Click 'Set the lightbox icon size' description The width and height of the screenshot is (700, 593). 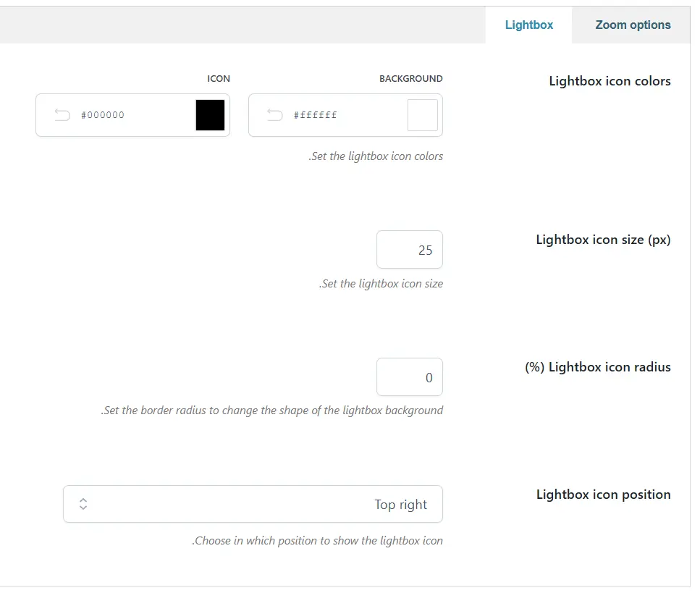point(381,284)
